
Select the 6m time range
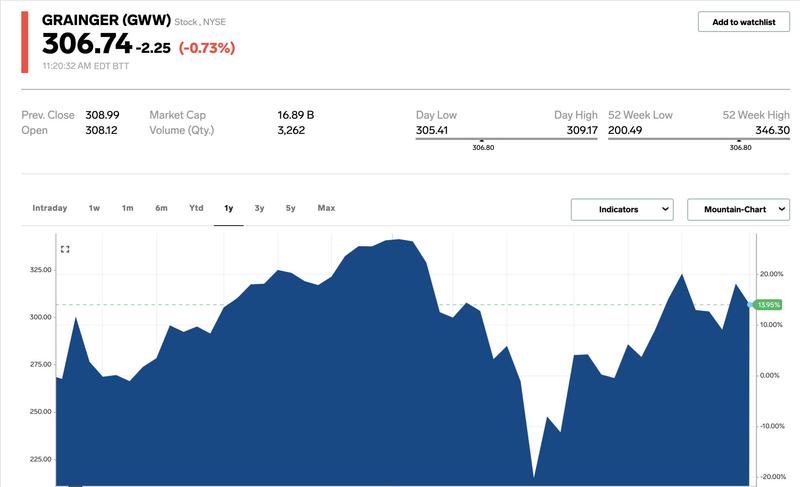(161, 208)
